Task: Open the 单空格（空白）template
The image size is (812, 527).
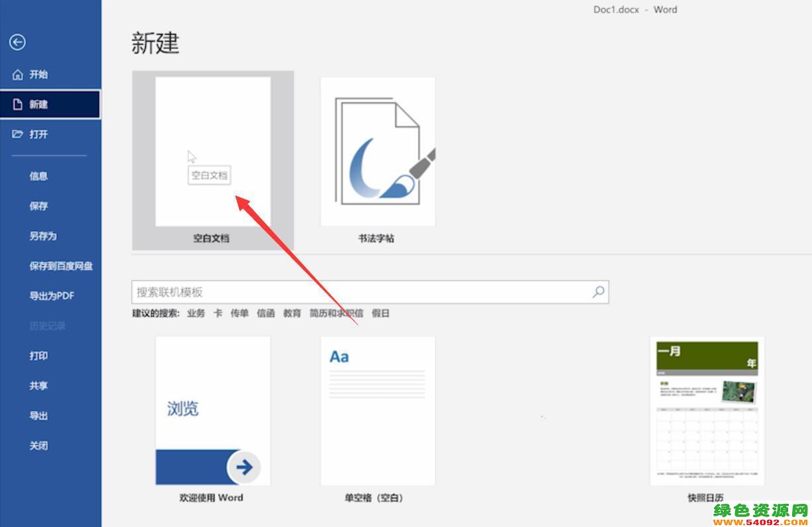Action: tap(378, 410)
